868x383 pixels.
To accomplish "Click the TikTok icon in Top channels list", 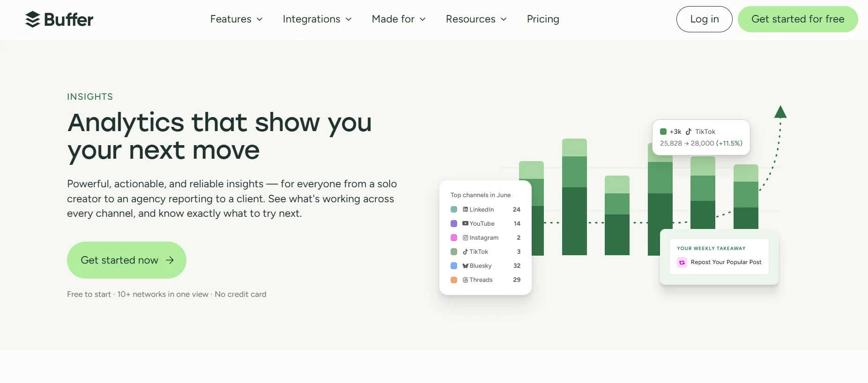I will pos(465,251).
